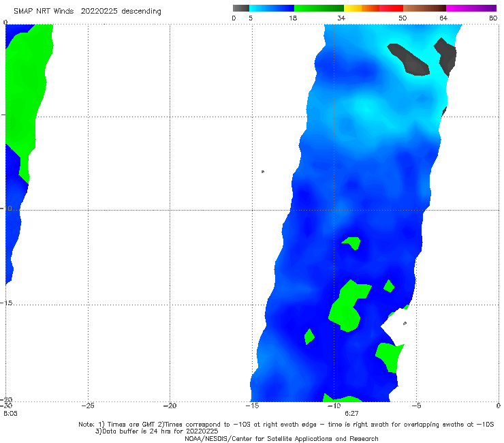Image resolution: width=504 pixels, height=443 pixels.
Task: Click the swath time "6:27" below the map
Action: pos(351,414)
